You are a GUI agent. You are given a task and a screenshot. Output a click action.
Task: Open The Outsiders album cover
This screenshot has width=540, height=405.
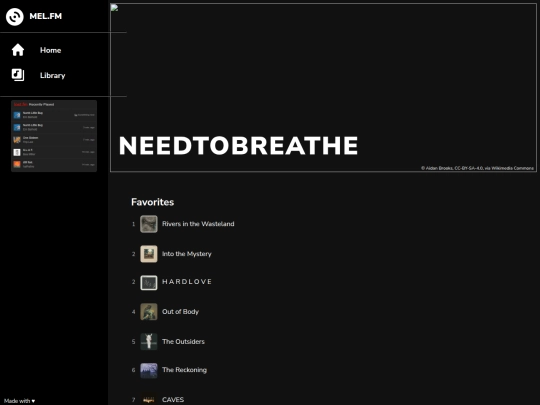point(149,342)
